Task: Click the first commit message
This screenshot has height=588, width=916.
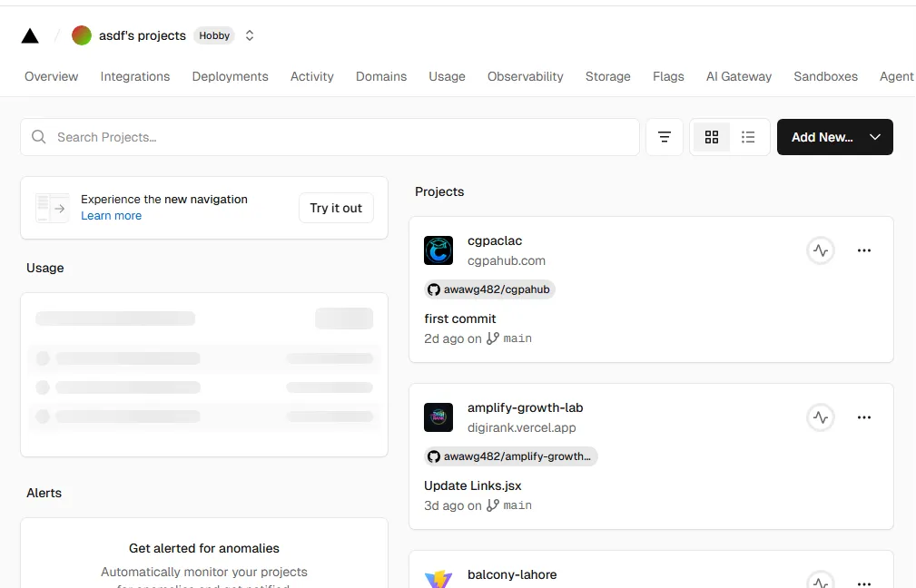Action: pyautogui.click(x=459, y=318)
